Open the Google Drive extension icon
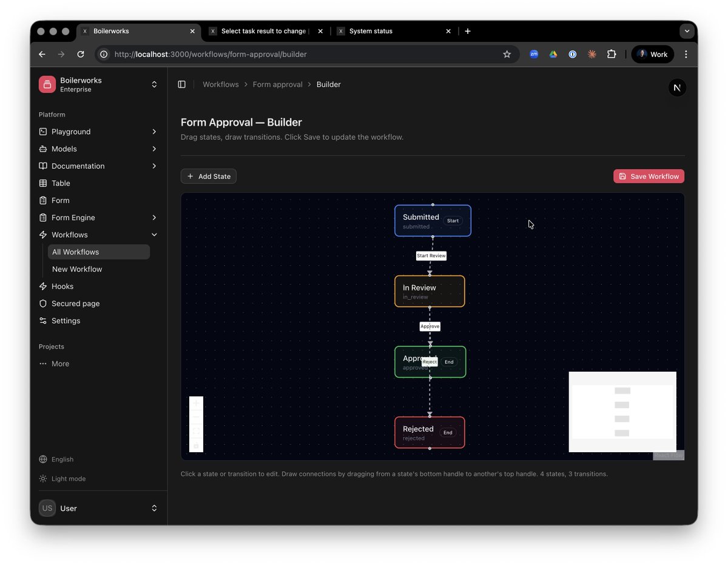Viewport: 728px width, 565px height. [x=553, y=54]
